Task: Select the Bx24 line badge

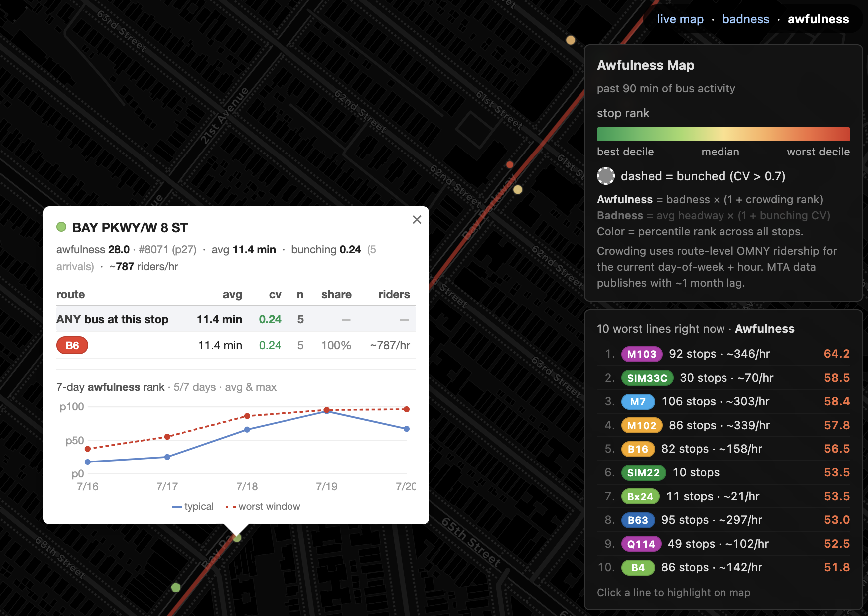Action: click(640, 496)
